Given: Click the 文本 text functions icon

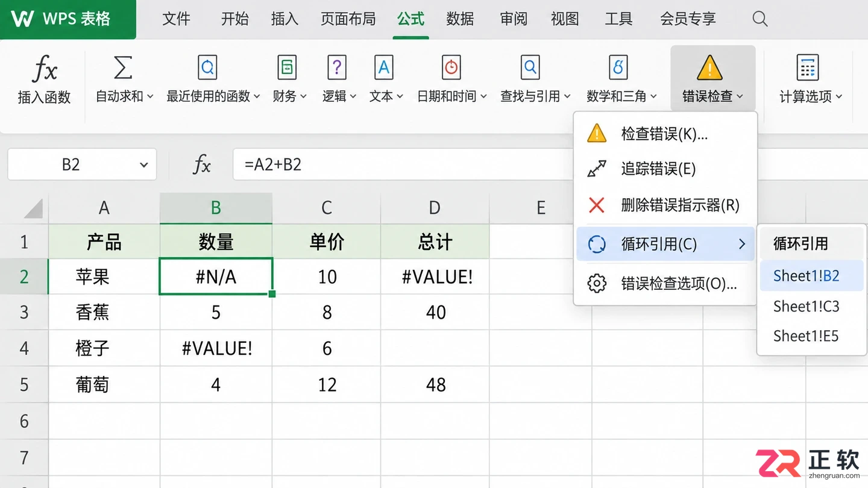Looking at the screenshot, I should click(x=383, y=67).
